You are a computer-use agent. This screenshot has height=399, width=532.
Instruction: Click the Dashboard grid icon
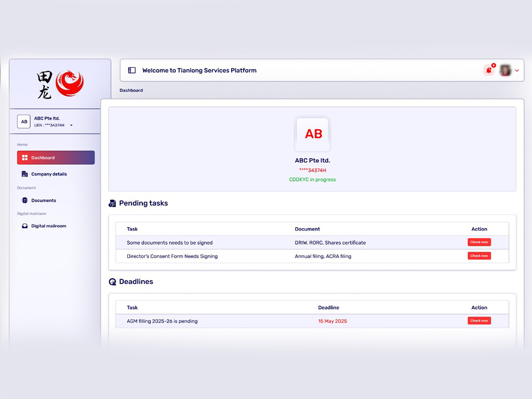coord(25,158)
